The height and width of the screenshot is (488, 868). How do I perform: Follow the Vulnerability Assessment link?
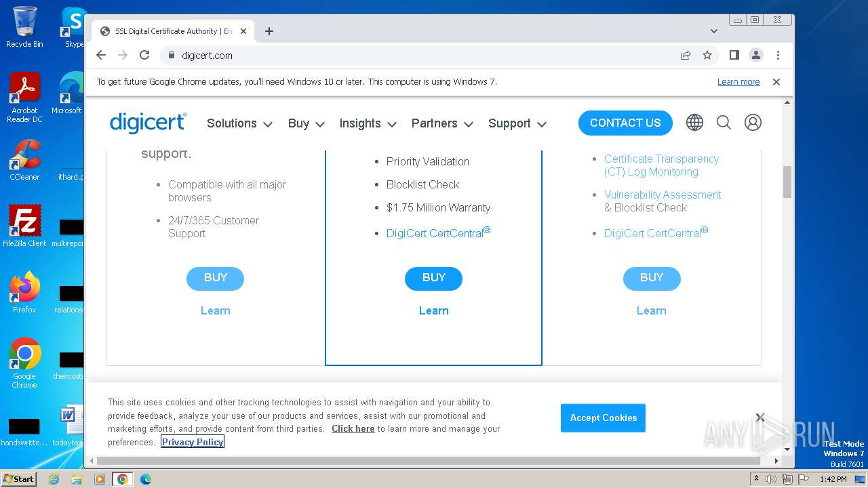coord(663,195)
